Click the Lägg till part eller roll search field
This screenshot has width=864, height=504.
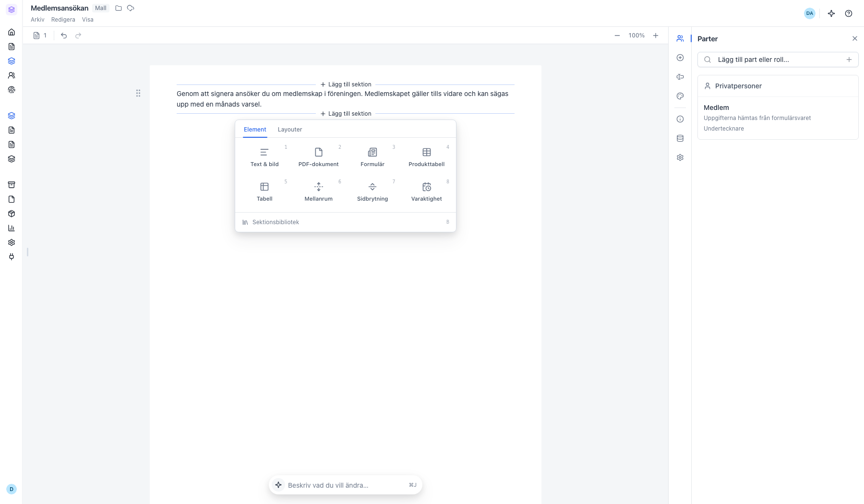click(778, 60)
